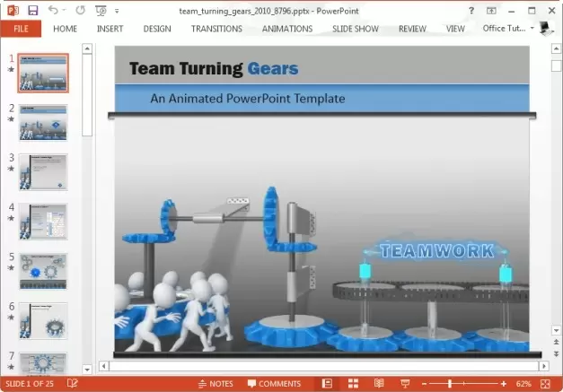563x392 pixels.
Task: Open the Transitions ribbon tab
Action: (x=216, y=29)
